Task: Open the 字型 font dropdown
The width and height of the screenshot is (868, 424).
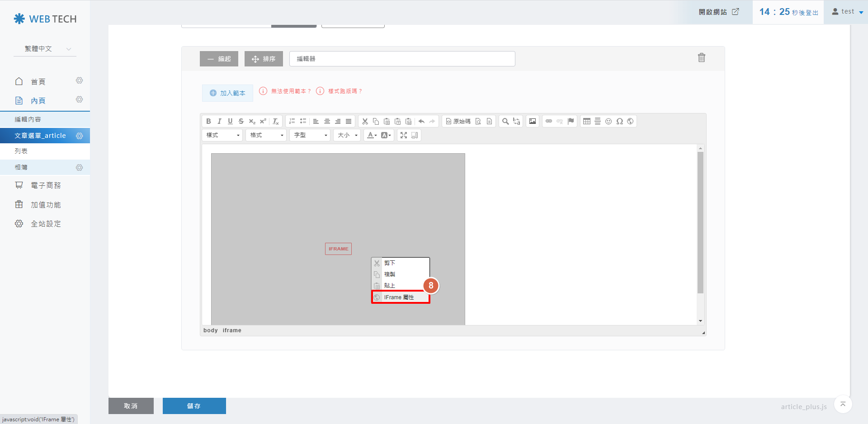Action: coord(311,135)
